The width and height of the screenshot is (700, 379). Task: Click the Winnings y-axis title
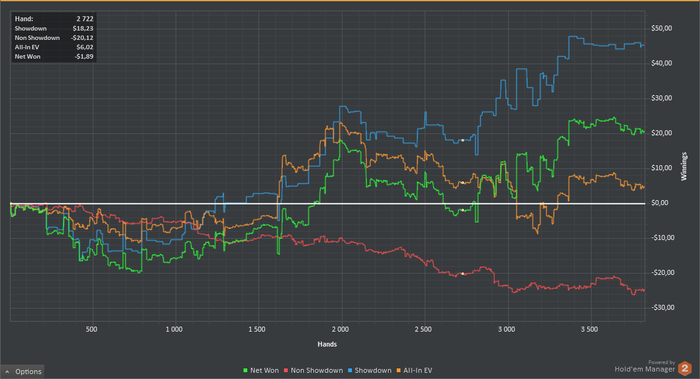(684, 167)
